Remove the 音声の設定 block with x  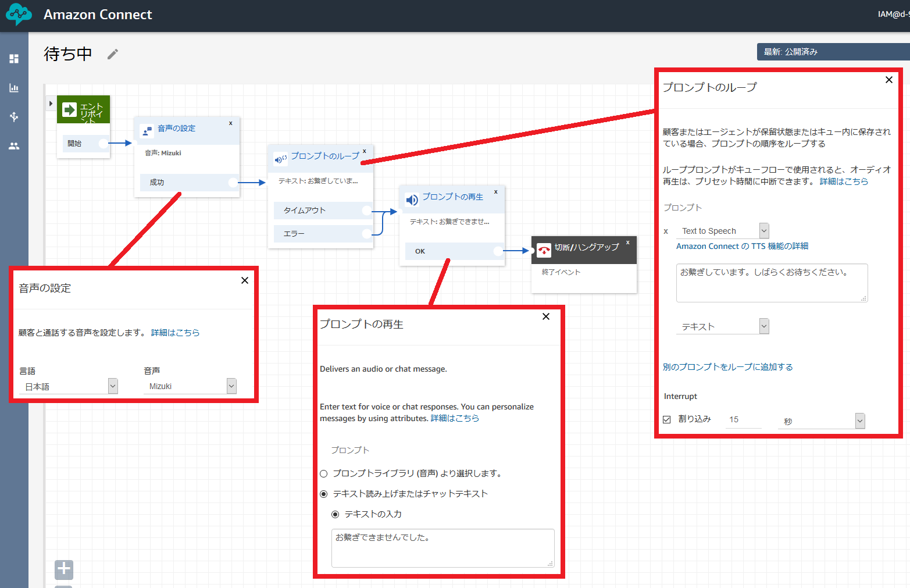click(231, 123)
